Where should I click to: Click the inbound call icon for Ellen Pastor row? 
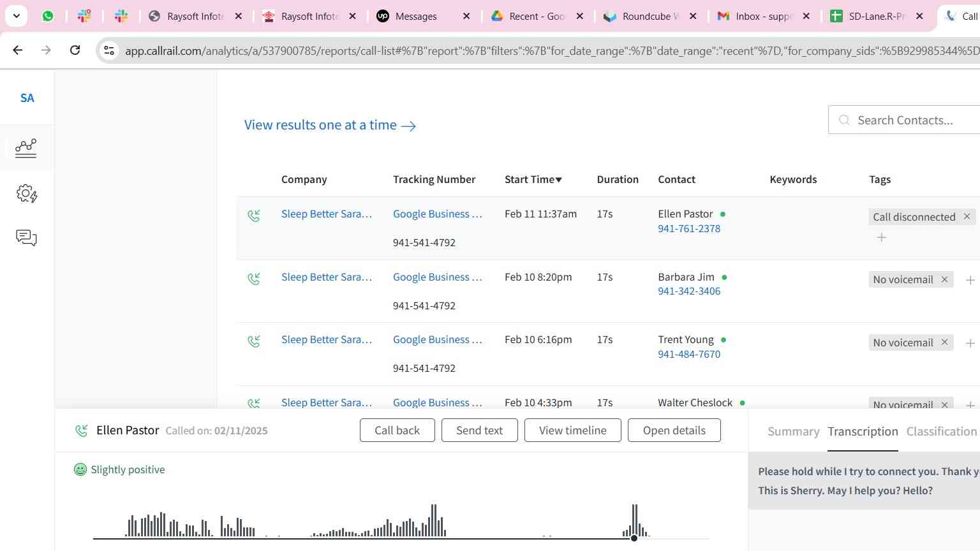[254, 216]
